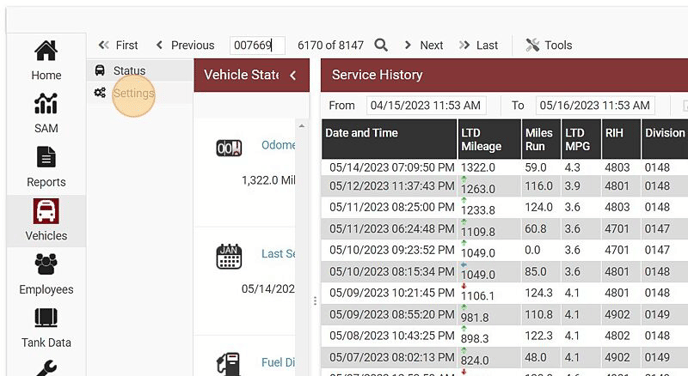Go to the Next record
This screenshot has height=376, width=688.
[x=424, y=45]
